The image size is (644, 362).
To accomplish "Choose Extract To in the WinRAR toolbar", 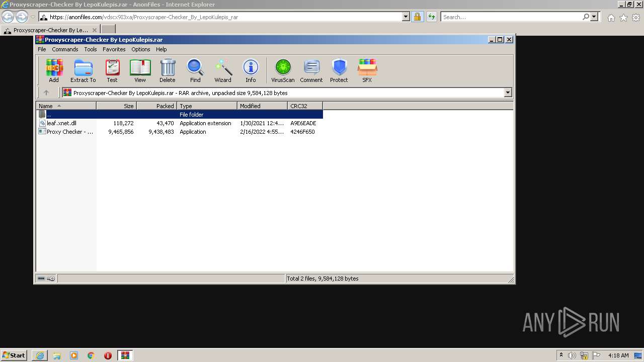I will [83, 70].
